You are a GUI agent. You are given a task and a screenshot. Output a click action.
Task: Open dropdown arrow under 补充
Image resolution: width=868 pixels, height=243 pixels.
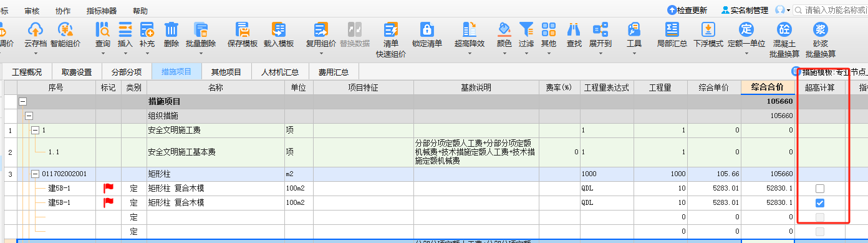(x=147, y=54)
